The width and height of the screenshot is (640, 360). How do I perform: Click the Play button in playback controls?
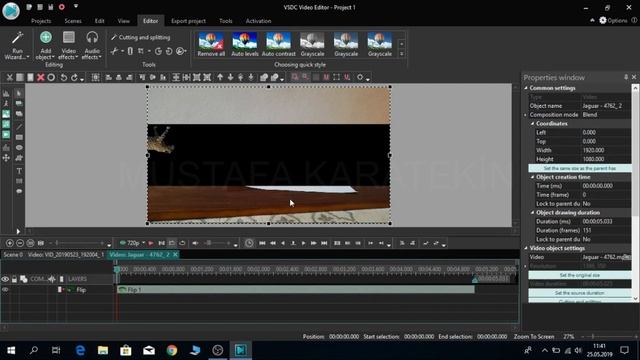303,243
